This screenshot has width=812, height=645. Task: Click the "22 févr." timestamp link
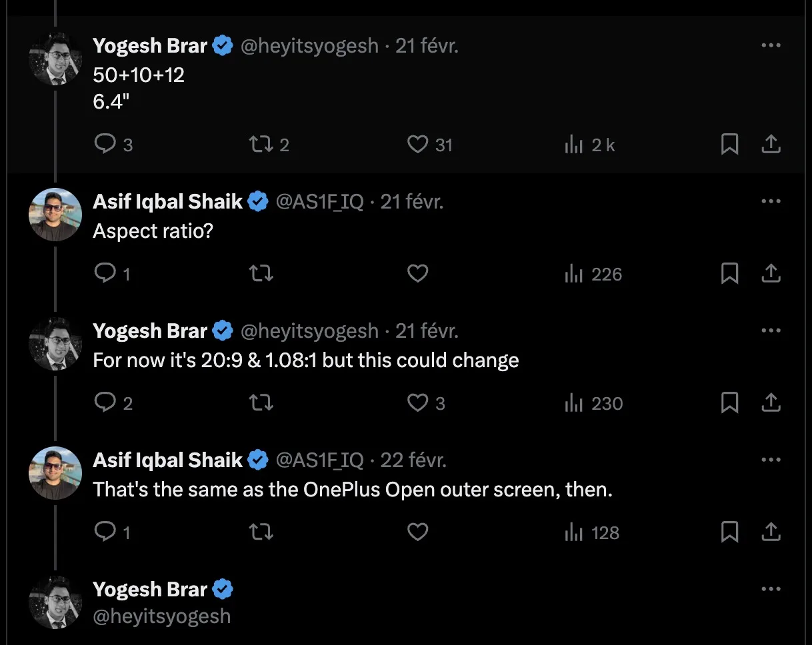[x=413, y=460]
